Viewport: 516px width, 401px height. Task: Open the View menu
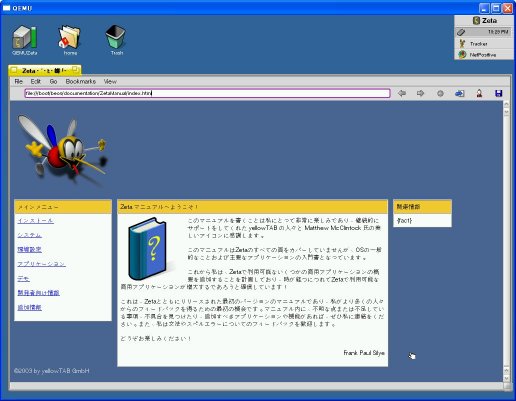pos(110,81)
